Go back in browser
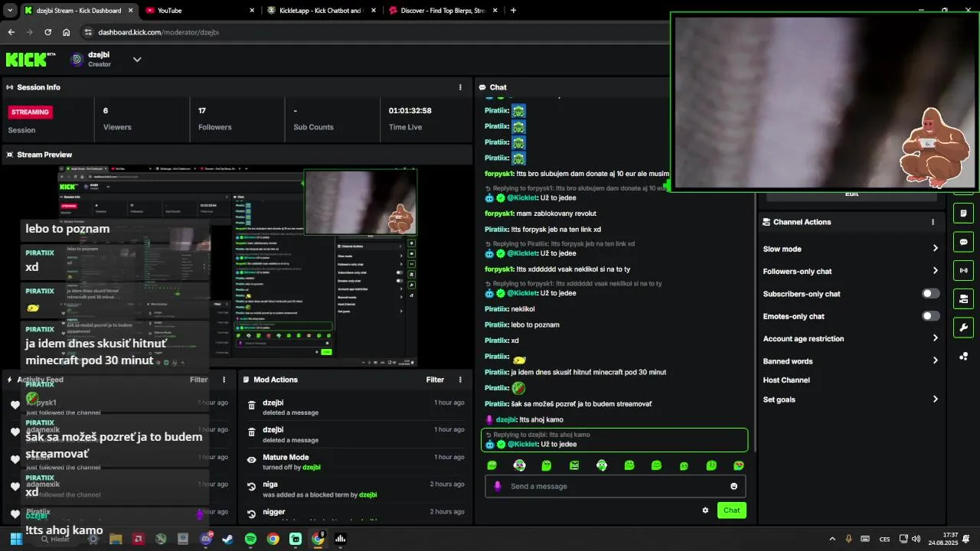This screenshot has width=980, height=551. (x=11, y=32)
